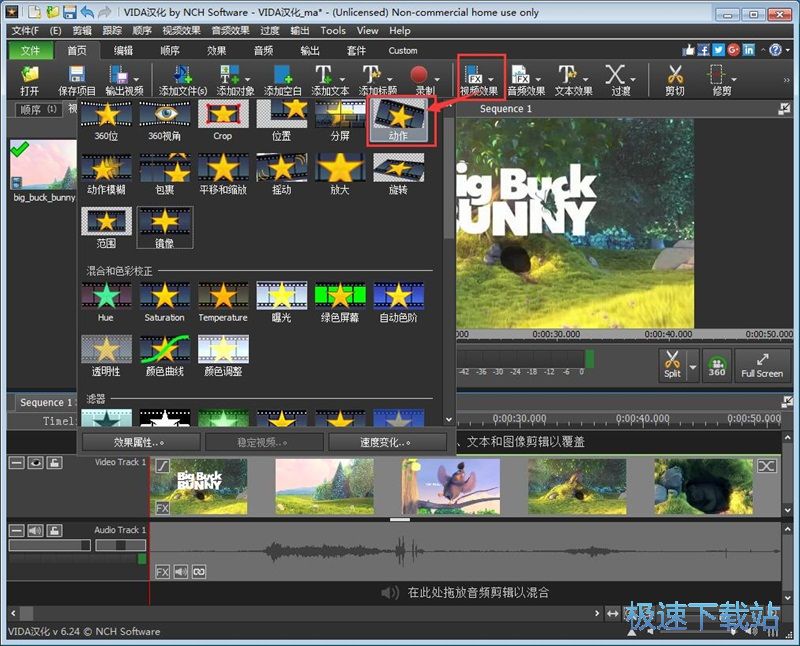800x646 pixels.
Task: Switch to the 音频 ribbon tab
Action: coord(263,51)
